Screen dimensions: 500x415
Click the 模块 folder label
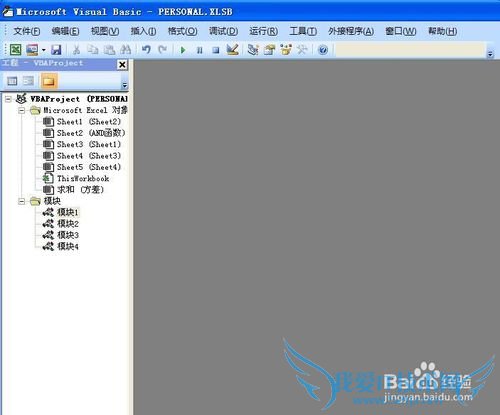pos(52,201)
